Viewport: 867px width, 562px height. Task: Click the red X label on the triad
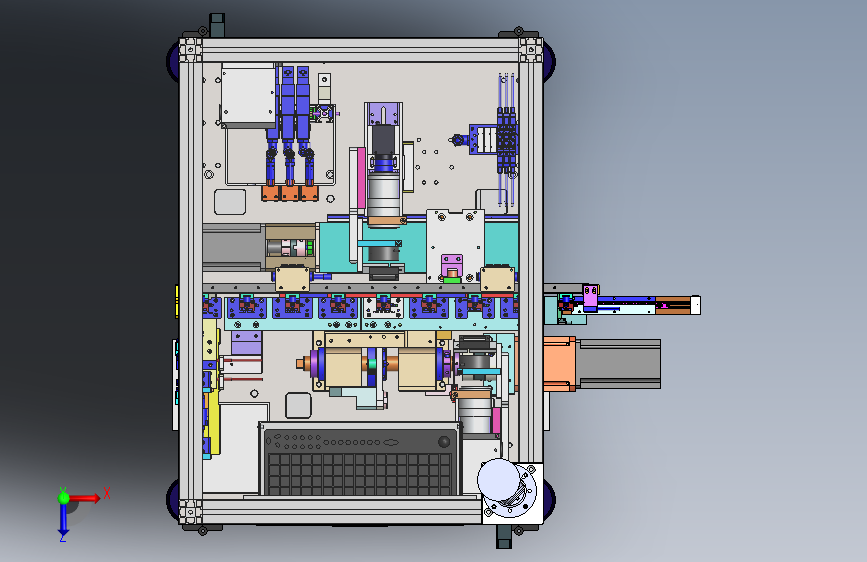107,493
